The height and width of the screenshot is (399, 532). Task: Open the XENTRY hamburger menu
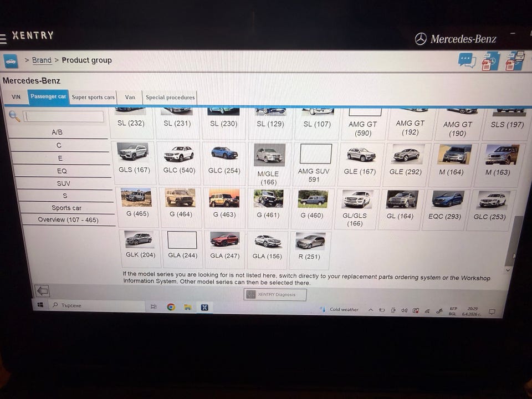tap(3, 38)
